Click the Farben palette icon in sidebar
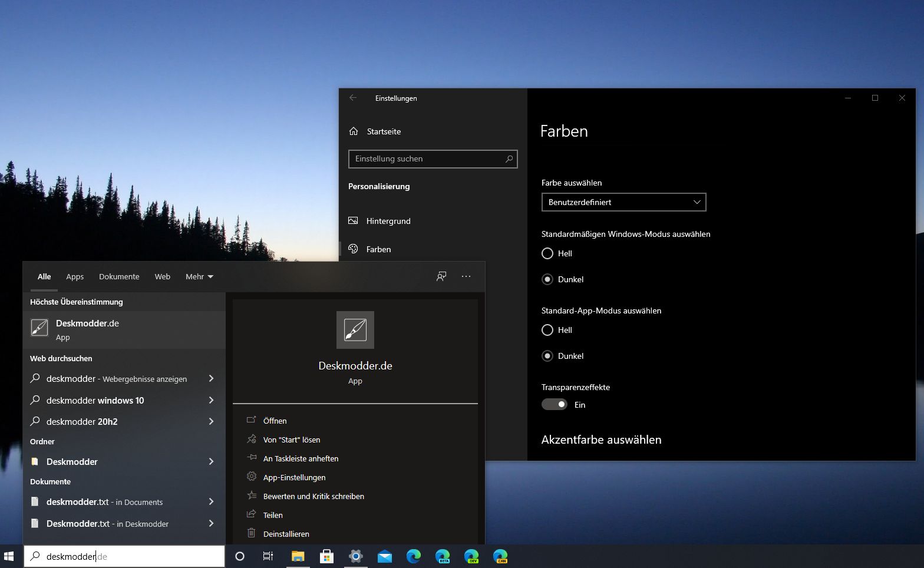This screenshot has height=568, width=924. pos(353,249)
